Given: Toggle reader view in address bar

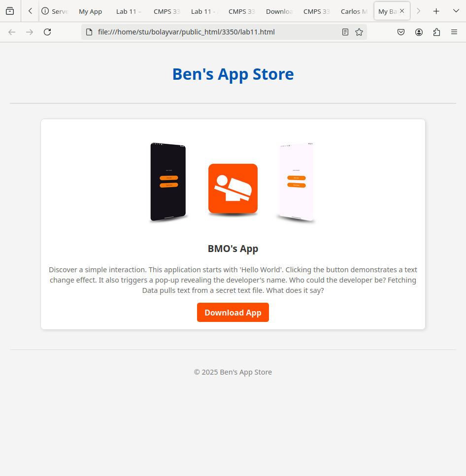Looking at the screenshot, I should tap(345, 32).
